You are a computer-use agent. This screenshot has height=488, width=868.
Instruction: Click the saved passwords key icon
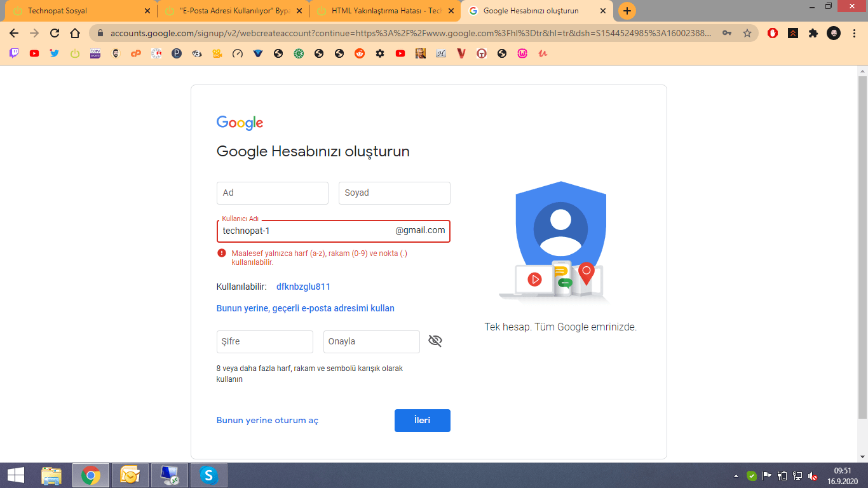coord(727,33)
